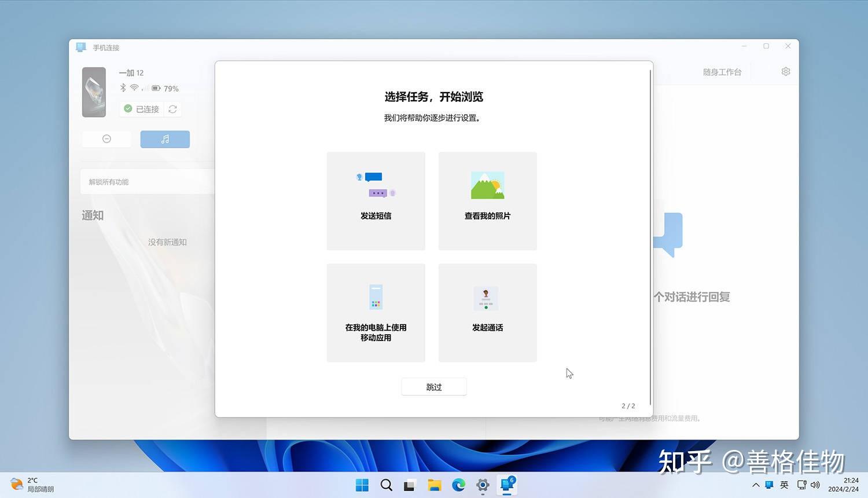
Task: Click the 通知 heading
Action: click(x=93, y=215)
